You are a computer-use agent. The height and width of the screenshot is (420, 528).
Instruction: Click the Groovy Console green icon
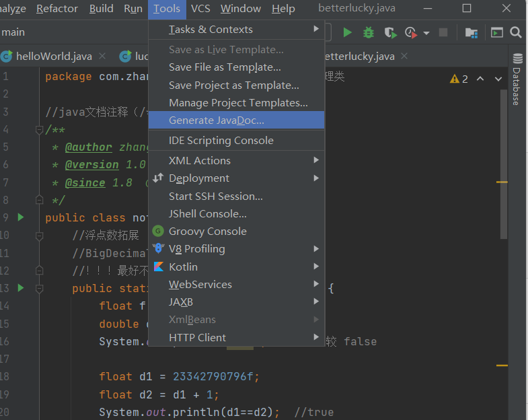tap(158, 232)
